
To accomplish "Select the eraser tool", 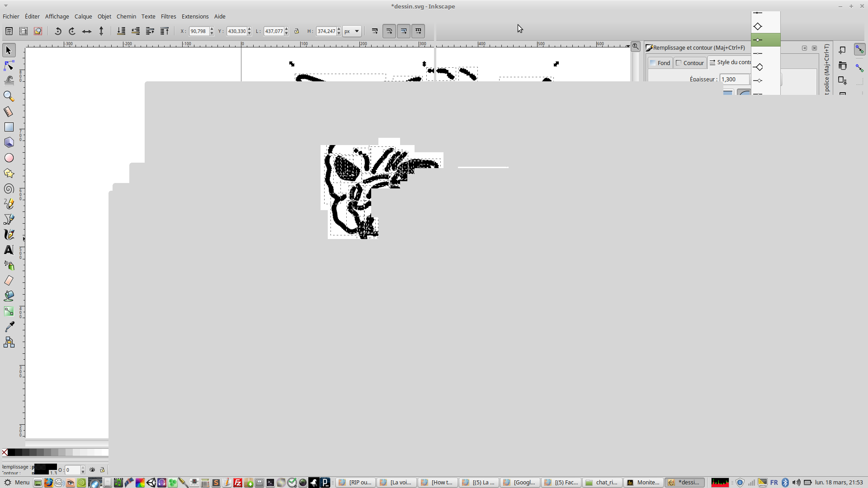I will coord(9,281).
